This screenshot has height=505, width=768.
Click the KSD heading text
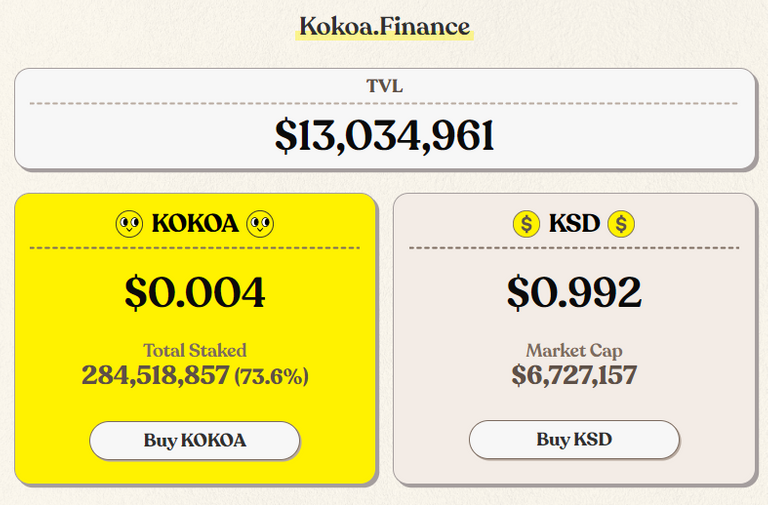pos(574,224)
